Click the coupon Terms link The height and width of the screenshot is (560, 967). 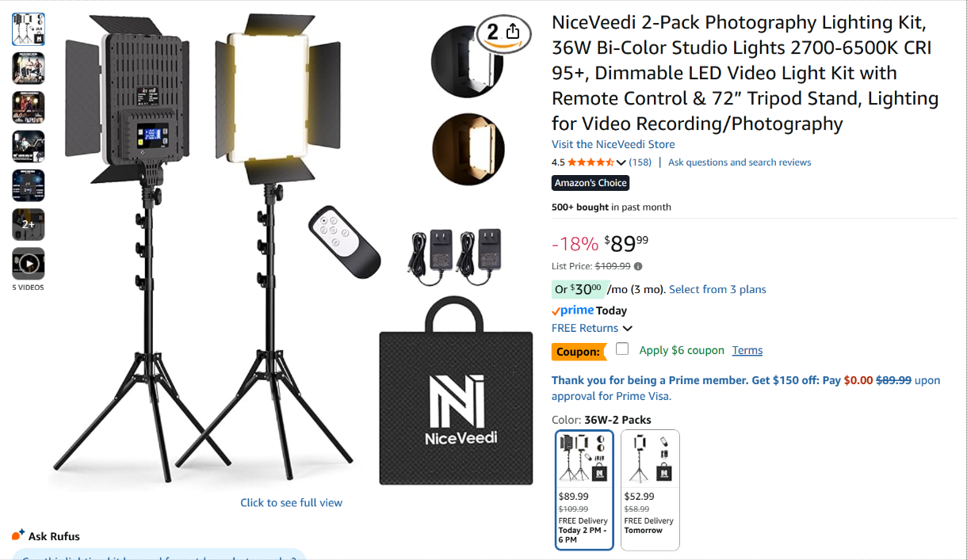747,350
